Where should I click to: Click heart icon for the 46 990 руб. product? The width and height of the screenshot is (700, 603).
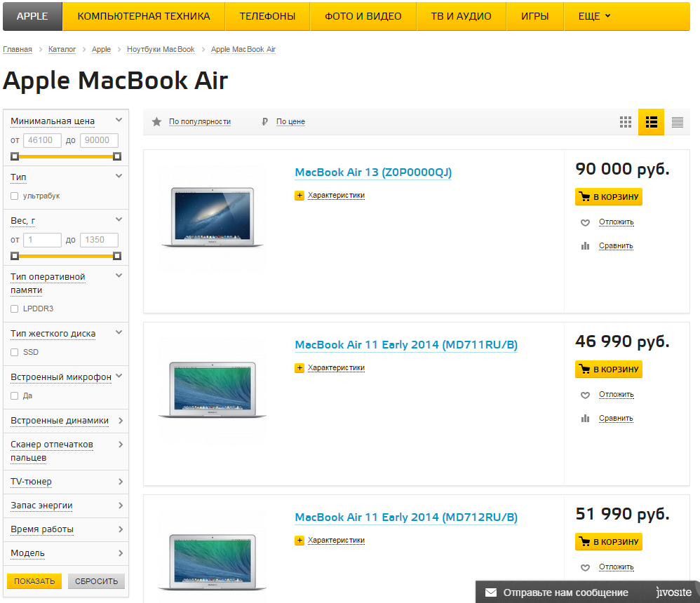coord(585,395)
